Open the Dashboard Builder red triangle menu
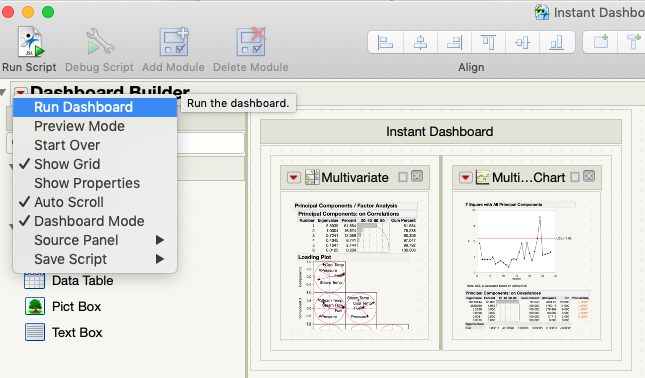This screenshot has height=378, width=645. click(x=21, y=92)
